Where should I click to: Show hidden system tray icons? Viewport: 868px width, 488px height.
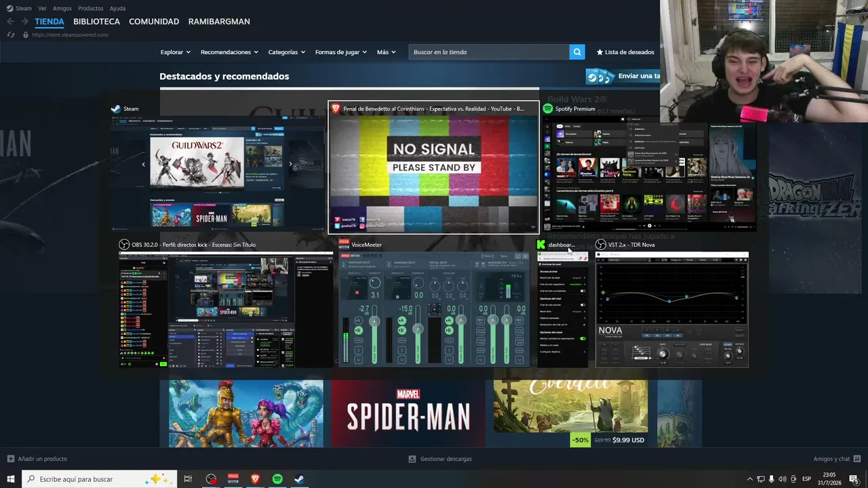tap(749, 479)
